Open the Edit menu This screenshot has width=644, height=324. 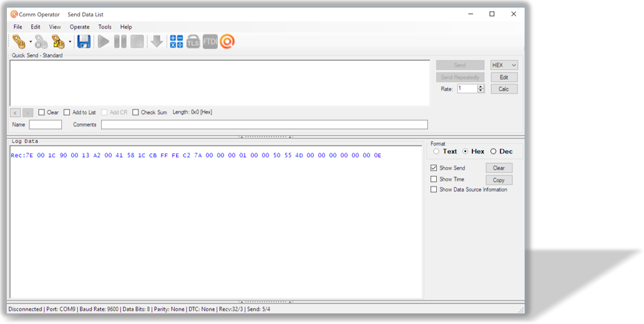coord(36,27)
